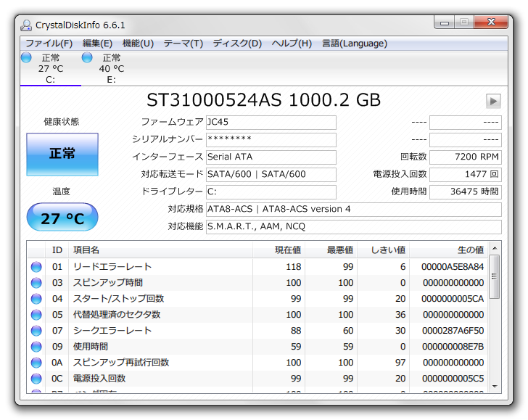Click the 36475 時間 power-on hours field
Screen dimensions: 528x420
pos(466,192)
